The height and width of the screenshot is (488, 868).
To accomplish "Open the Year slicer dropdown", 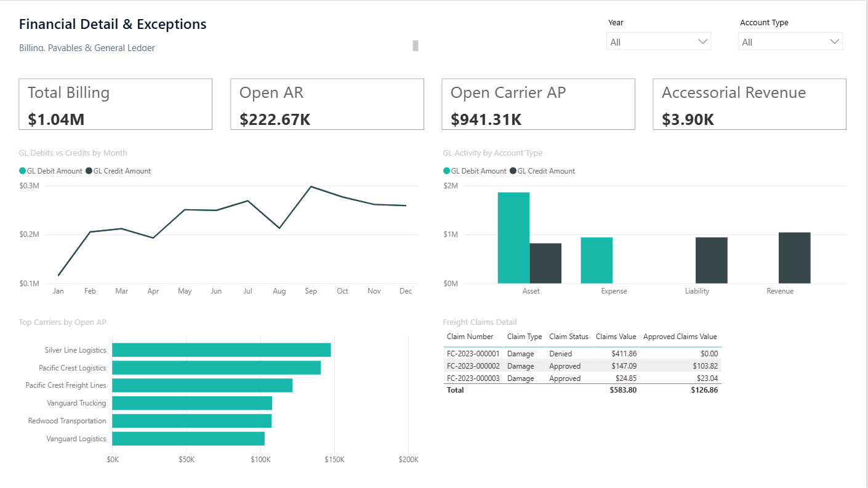I will (x=659, y=42).
